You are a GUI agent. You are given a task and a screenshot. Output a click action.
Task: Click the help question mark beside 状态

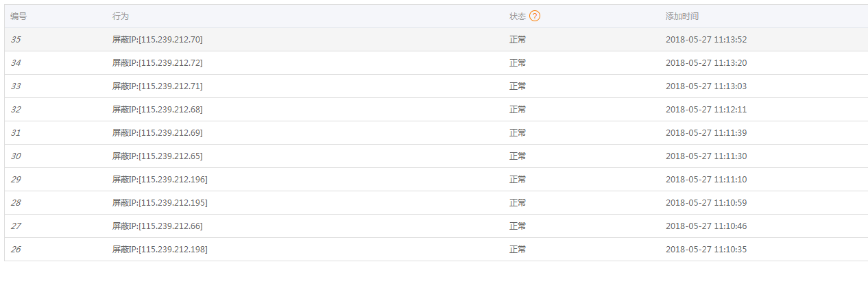point(535,16)
